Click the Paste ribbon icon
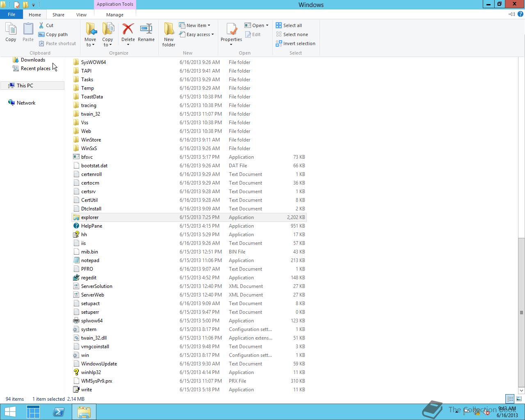This screenshot has height=420, width=525. [28, 32]
